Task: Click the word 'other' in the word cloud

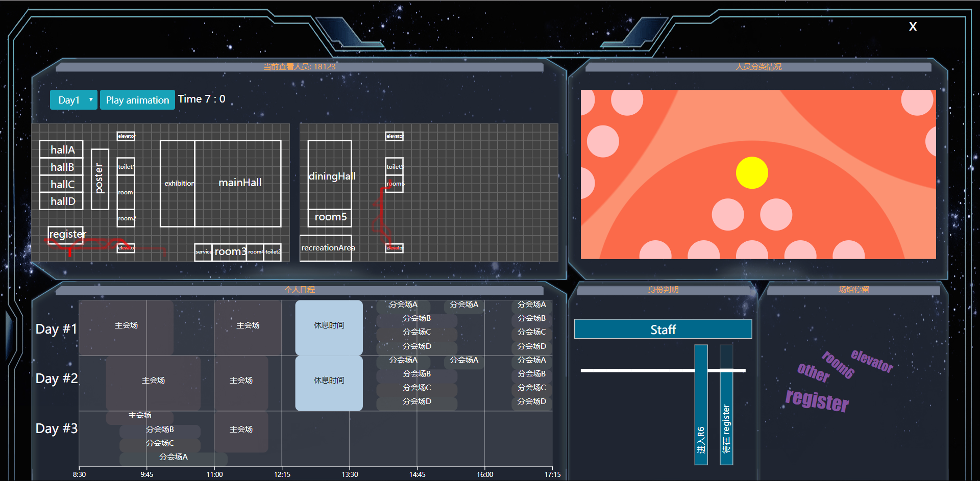Action: (x=814, y=373)
